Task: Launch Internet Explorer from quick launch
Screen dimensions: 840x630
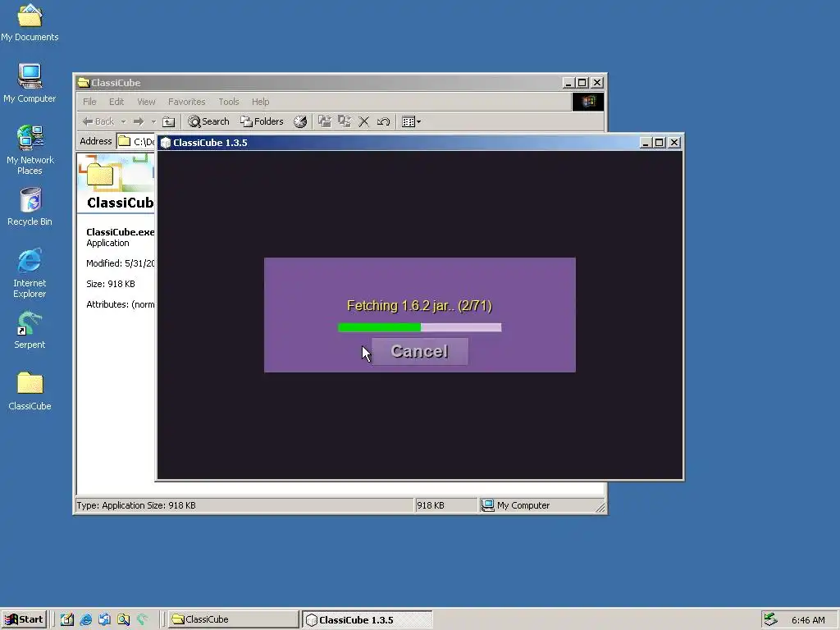Action: coord(85,619)
